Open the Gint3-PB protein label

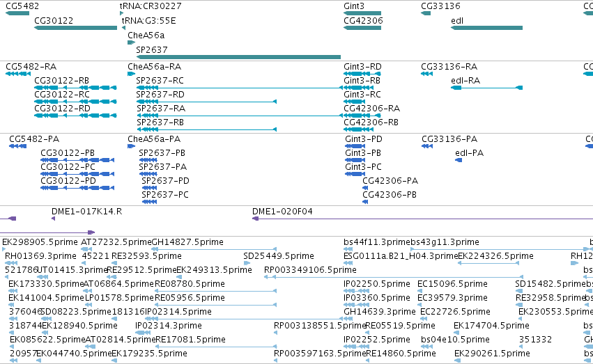tap(362, 153)
